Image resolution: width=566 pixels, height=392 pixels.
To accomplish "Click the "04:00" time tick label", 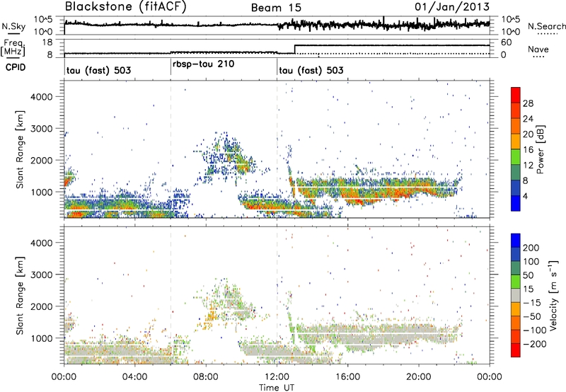I will coord(134,377).
